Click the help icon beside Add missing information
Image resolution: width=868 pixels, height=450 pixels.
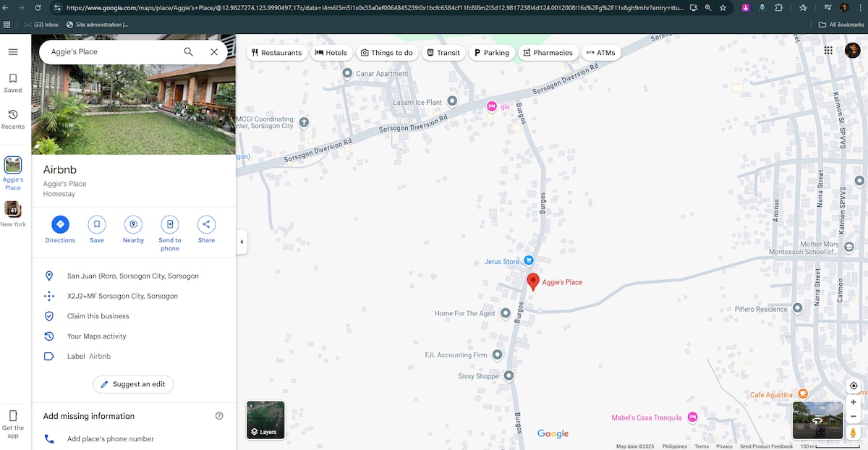219,416
